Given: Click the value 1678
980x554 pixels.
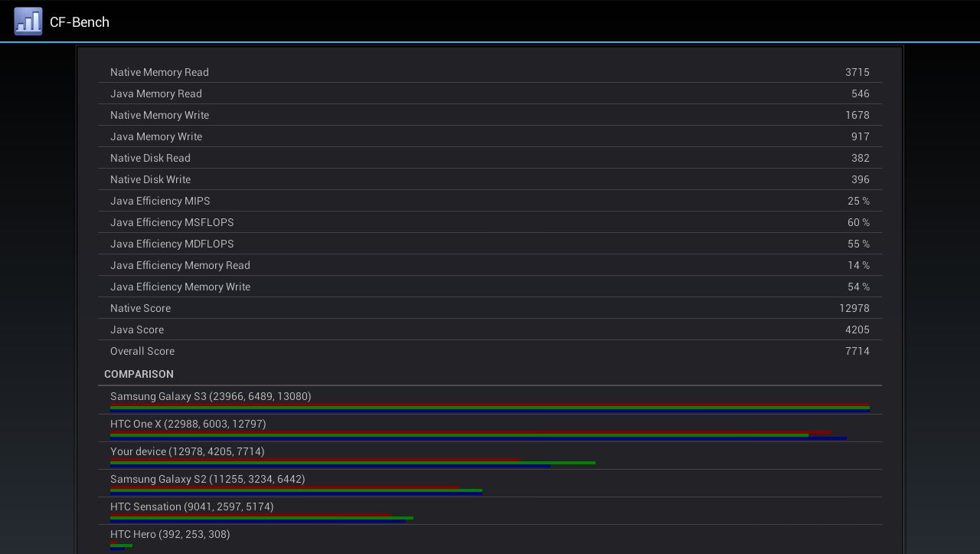Looking at the screenshot, I should click(x=857, y=115).
